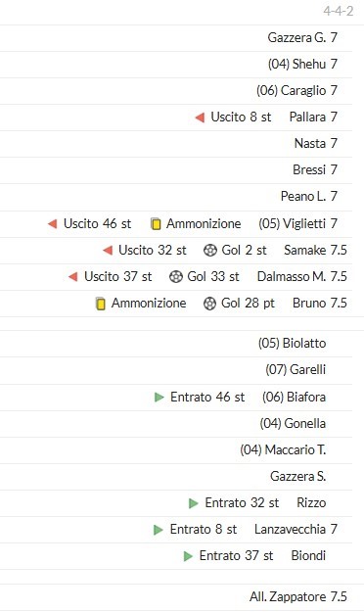Click the yellow card icon in Bruno's row
This screenshot has height=612, width=364.
point(101,304)
